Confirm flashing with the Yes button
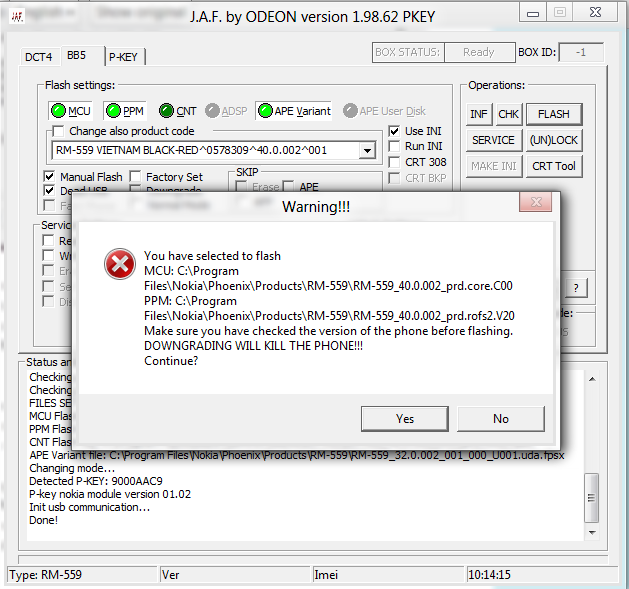 405,419
